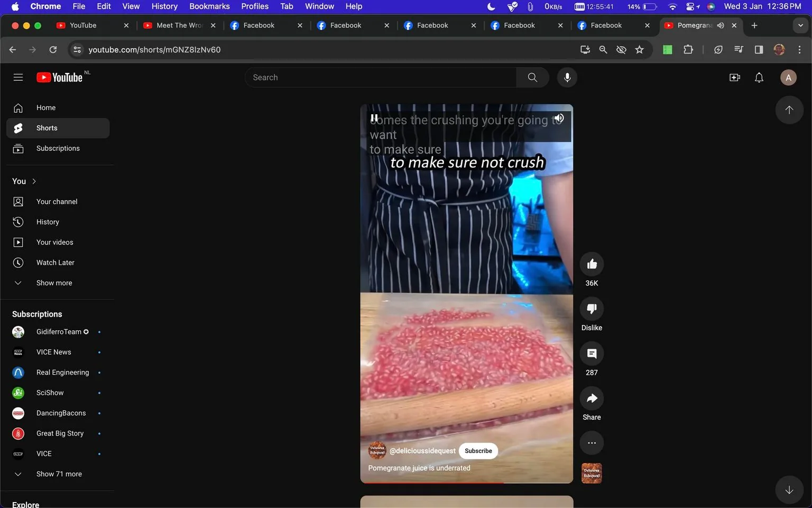Select Shorts in the sidebar
Screen dimensions: 812x508
pos(47,128)
